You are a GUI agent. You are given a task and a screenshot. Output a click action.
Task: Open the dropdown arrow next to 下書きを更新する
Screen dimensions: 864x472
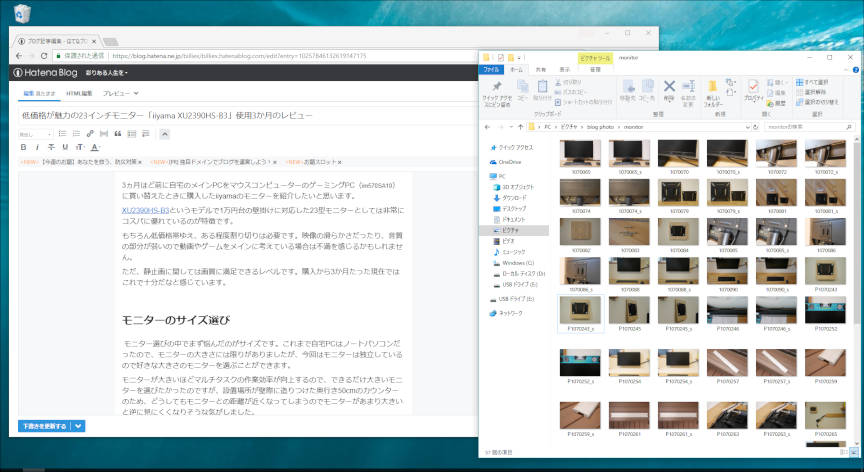pos(78,426)
